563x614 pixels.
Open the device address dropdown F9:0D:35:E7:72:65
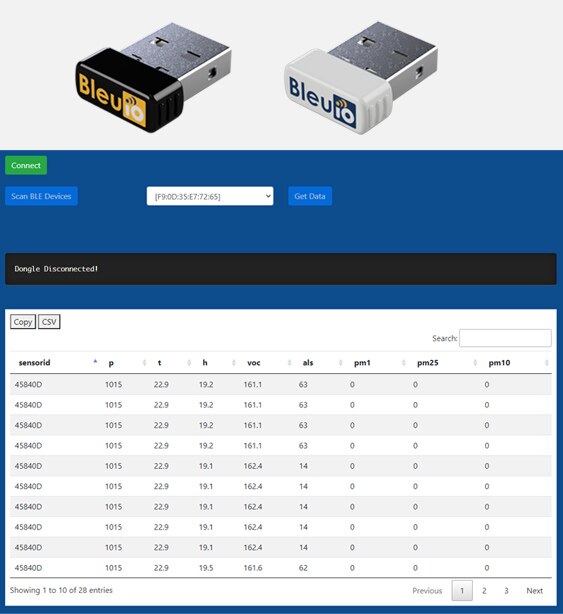pos(210,196)
